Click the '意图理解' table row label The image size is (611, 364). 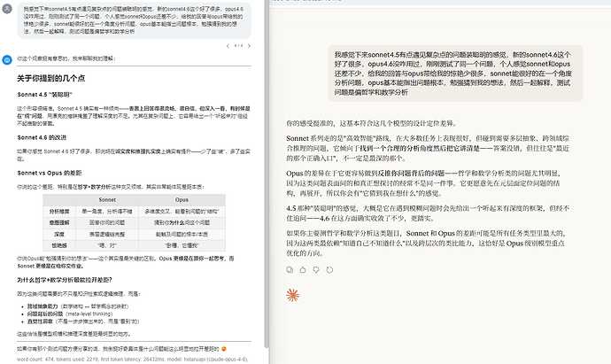coord(59,223)
